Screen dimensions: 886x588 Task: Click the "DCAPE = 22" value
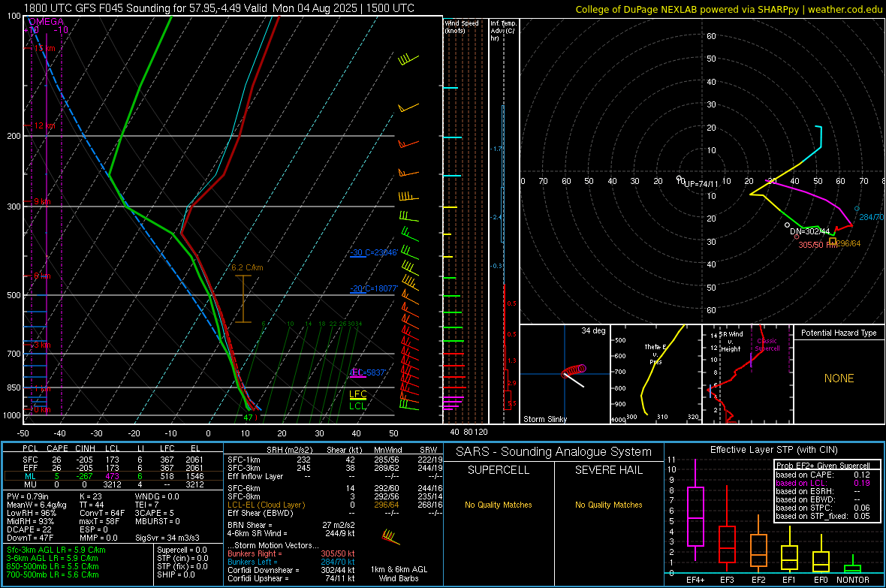point(29,529)
